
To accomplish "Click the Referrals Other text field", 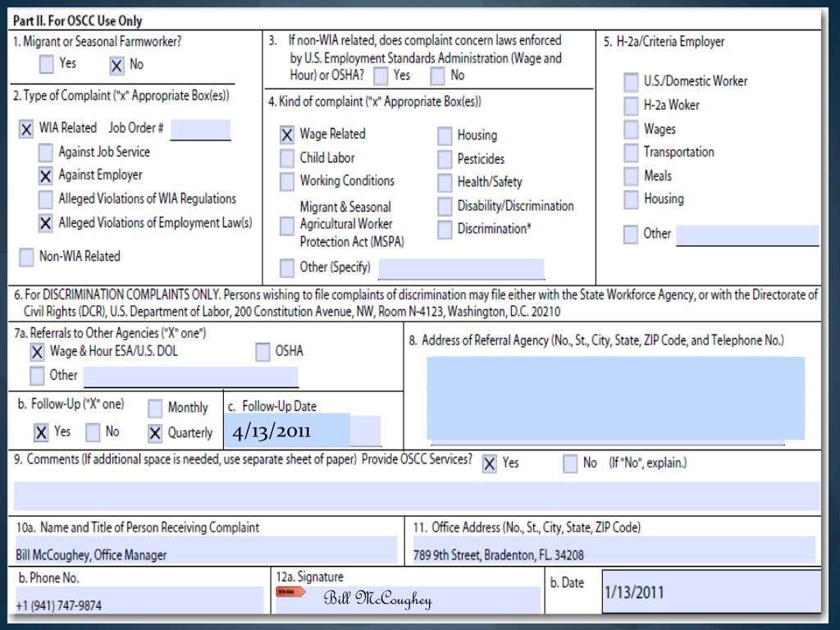I will 190,377.
